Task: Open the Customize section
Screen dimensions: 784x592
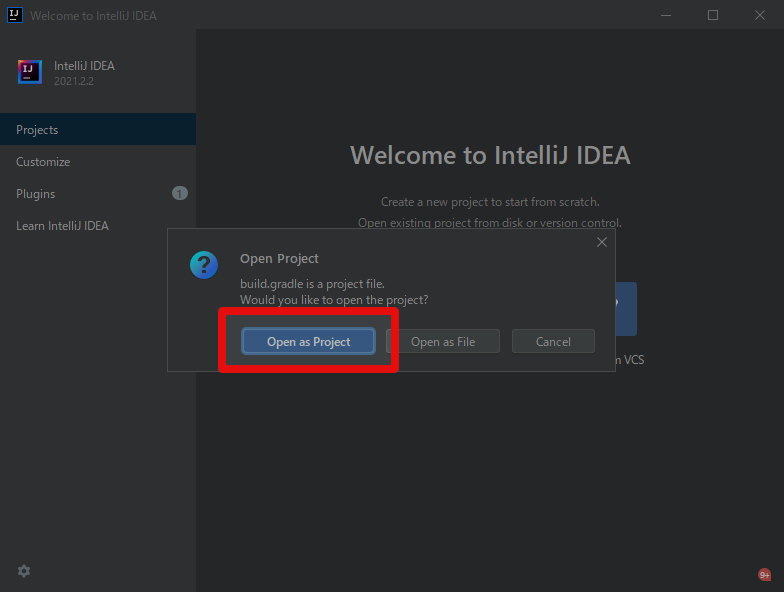Action: [x=98, y=162]
